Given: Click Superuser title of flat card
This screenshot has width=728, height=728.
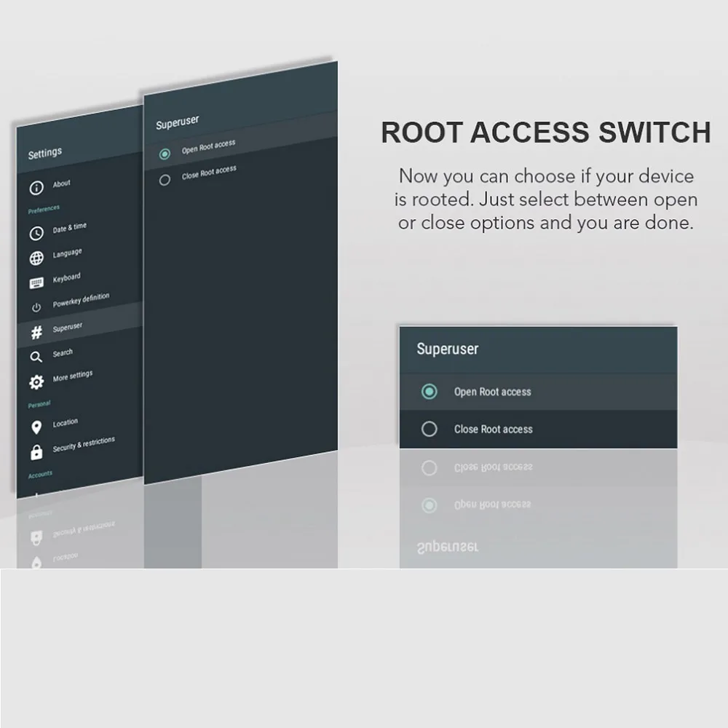Looking at the screenshot, I should coord(448,349).
